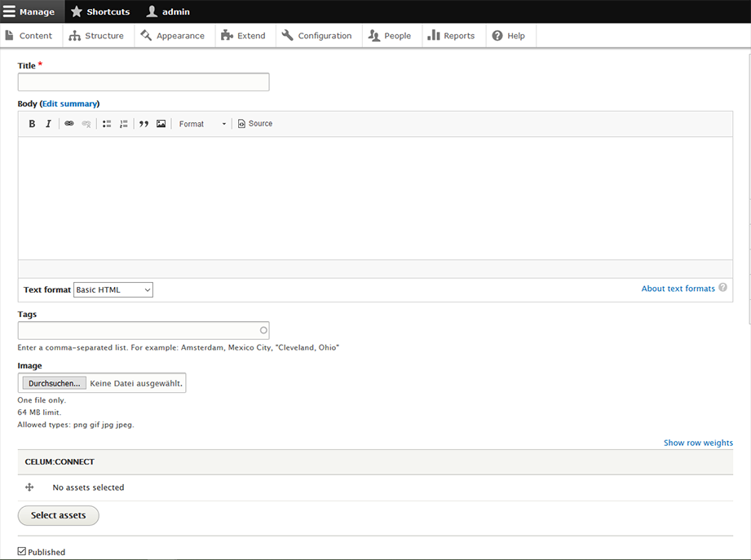751x560 pixels.
Task: Expand the Text format select box
Action: pyautogui.click(x=113, y=289)
